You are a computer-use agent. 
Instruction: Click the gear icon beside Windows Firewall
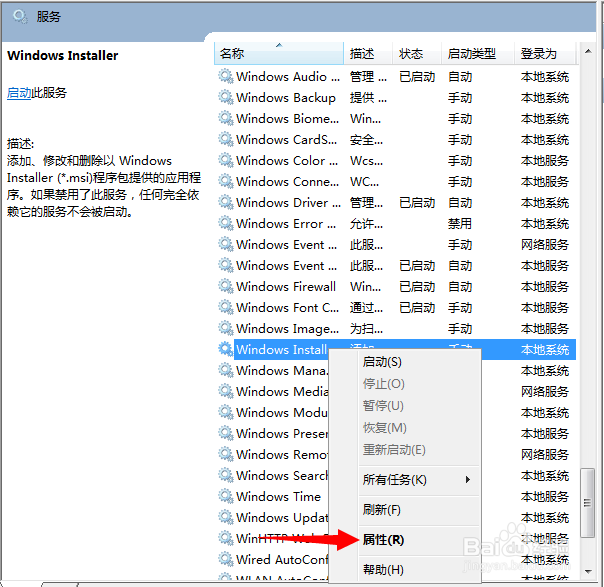coord(226,286)
